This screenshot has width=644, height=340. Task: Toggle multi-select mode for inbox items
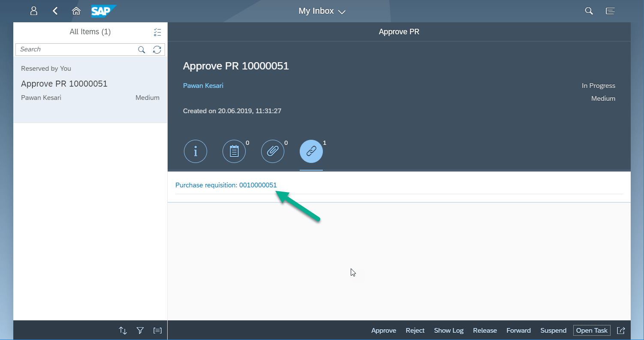coord(157,32)
